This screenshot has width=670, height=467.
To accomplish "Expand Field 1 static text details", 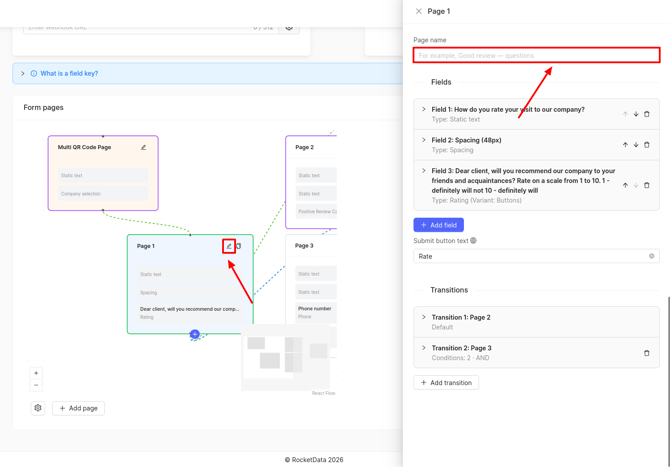I will 423,109.
